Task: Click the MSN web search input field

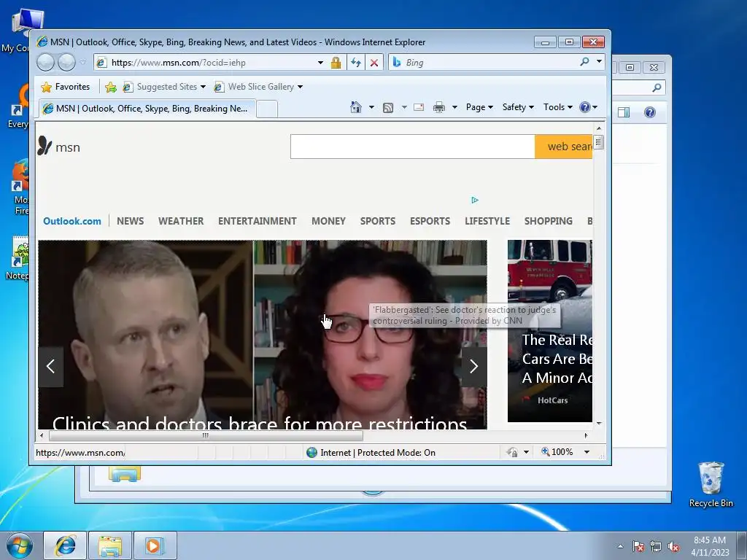Action: (x=413, y=147)
